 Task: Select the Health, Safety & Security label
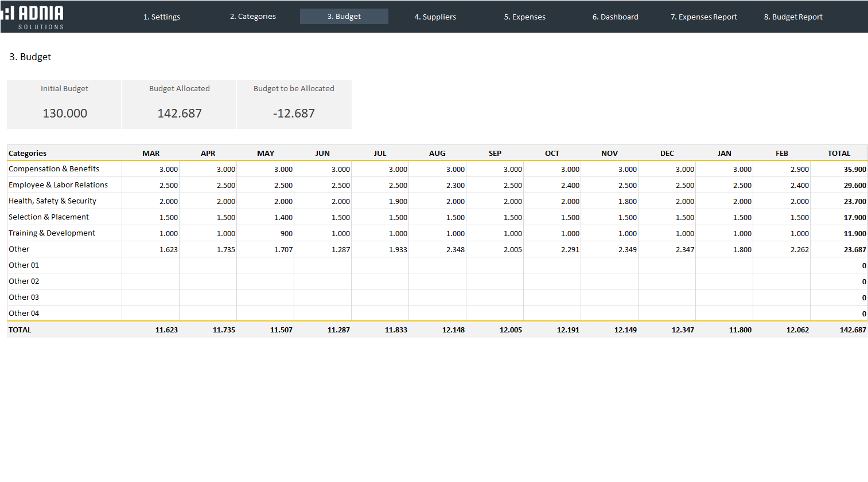click(53, 201)
